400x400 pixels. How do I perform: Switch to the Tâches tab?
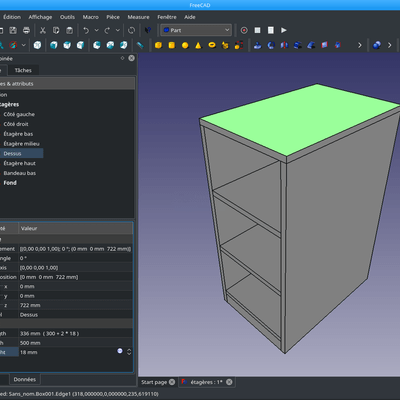23,70
